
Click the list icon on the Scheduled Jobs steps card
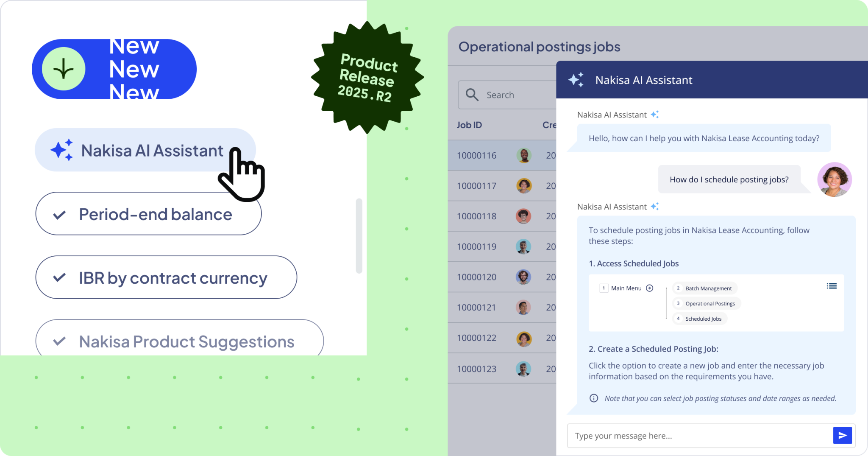click(832, 286)
